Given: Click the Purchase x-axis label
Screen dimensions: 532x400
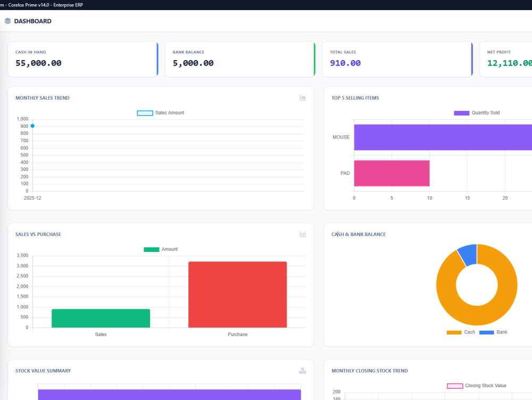Looking at the screenshot, I should click(x=237, y=334).
